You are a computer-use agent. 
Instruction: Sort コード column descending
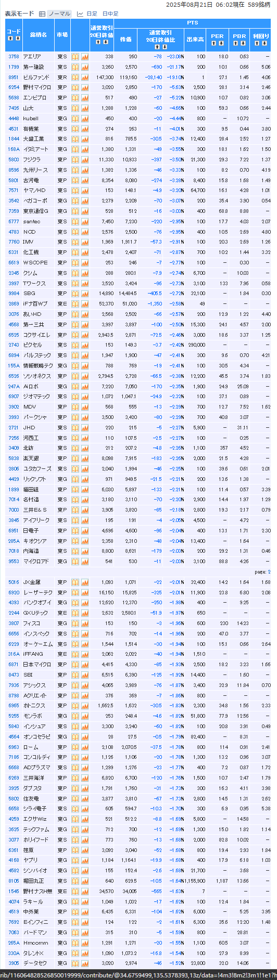18,39
